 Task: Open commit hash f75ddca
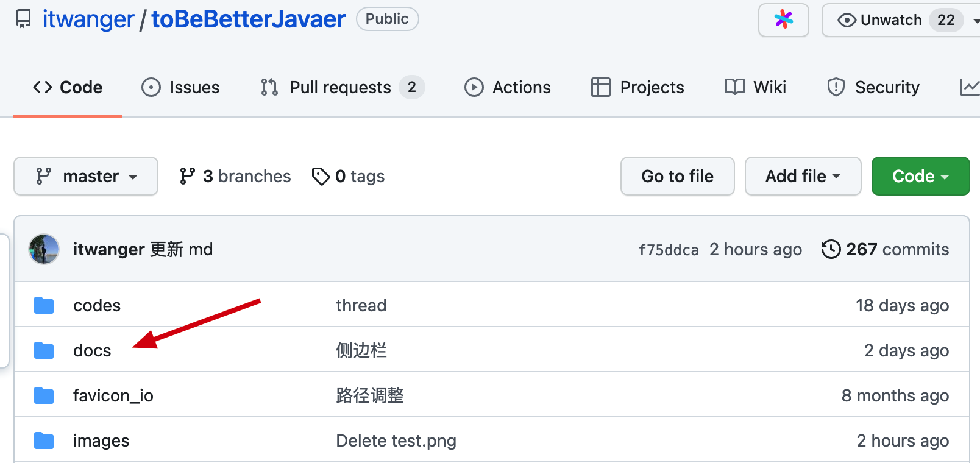[669, 250]
